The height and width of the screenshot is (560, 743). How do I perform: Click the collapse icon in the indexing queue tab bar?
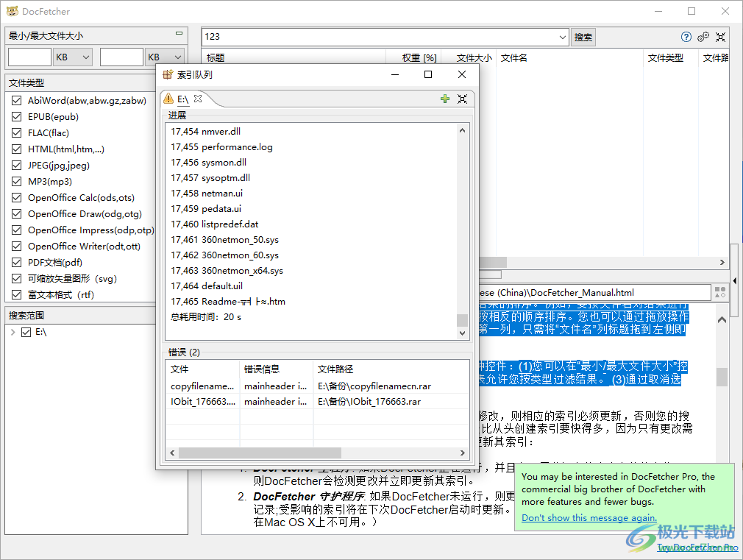tap(462, 99)
